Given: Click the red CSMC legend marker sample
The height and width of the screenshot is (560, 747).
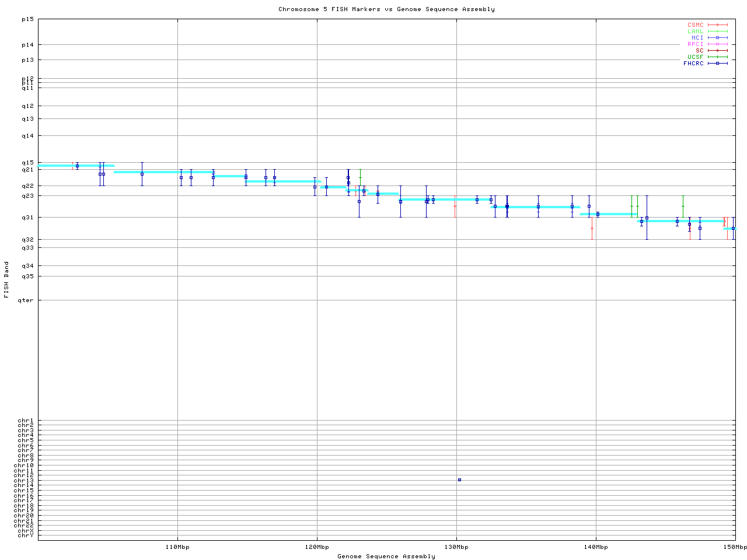Looking at the screenshot, I should pos(718,25).
